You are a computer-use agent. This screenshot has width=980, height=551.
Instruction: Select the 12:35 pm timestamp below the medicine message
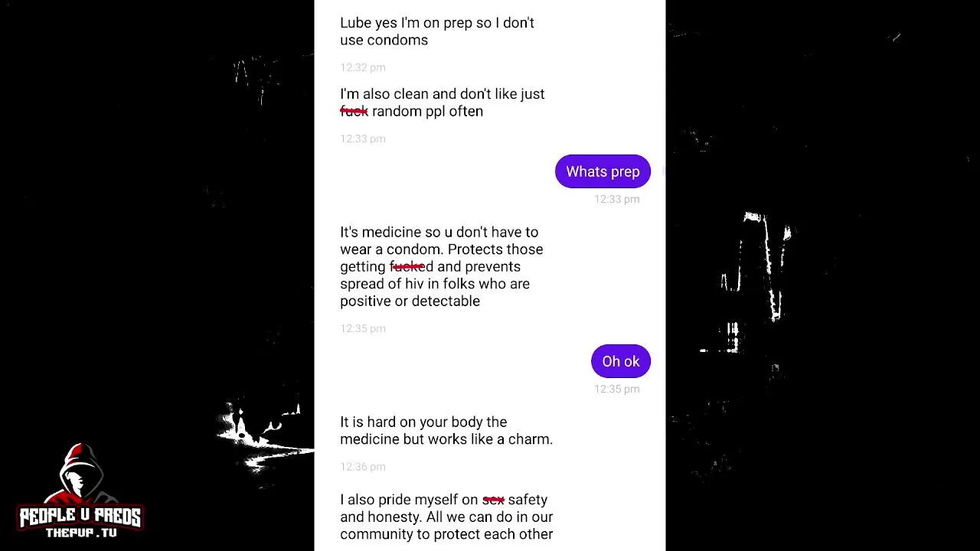coord(363,328)
